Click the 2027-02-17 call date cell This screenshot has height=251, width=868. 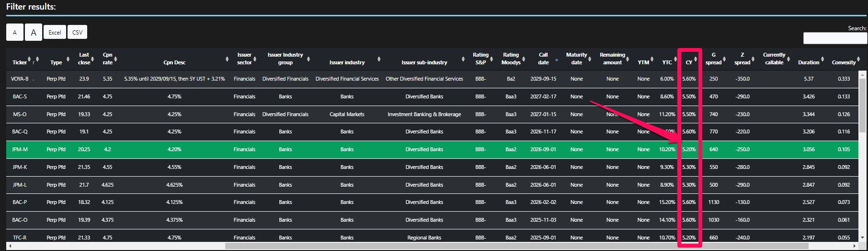pos(543,96)
